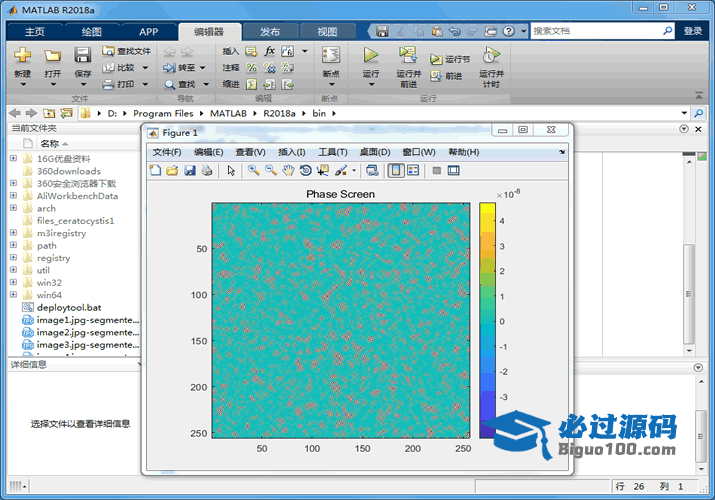Click the 名称 column header
This screenshot has height=500, width=715.
(x=50, y=144)
